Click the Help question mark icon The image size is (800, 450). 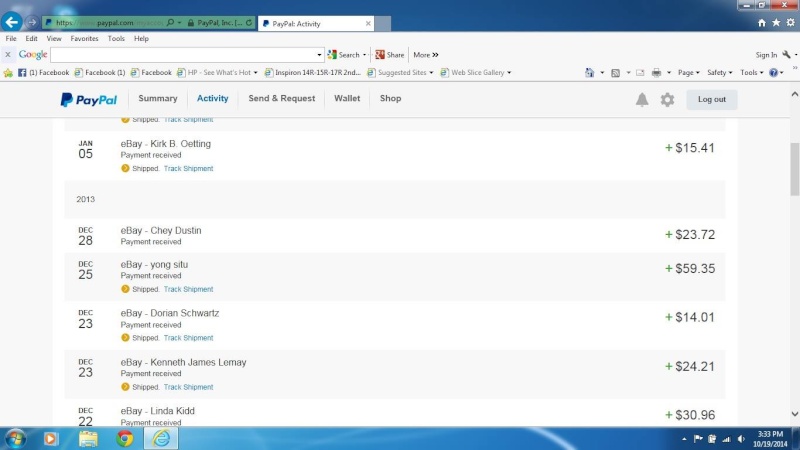click(x=773, y=72)
